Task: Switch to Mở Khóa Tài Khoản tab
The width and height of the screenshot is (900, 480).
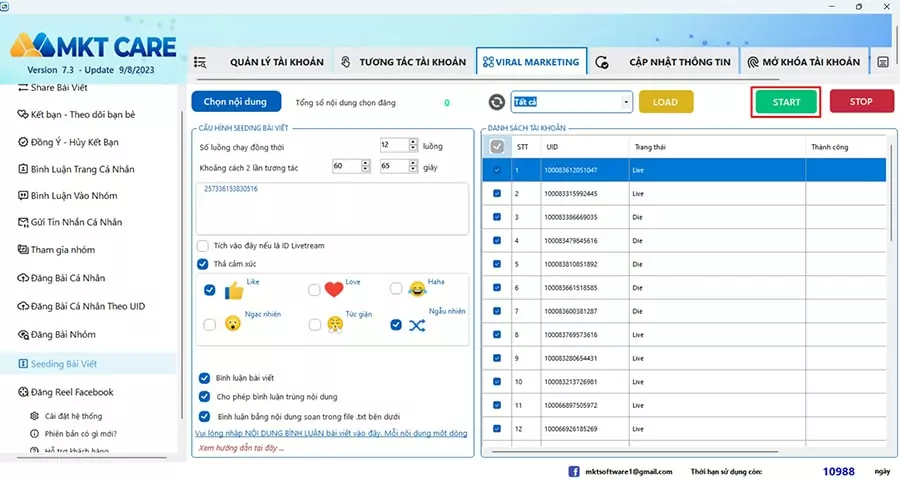Action: (804, 62)
